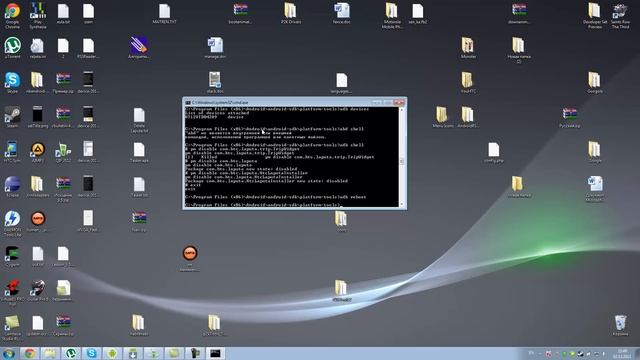Select the Русский.zip archive
This screenshot has height=360, width=640.
point(569,117)
